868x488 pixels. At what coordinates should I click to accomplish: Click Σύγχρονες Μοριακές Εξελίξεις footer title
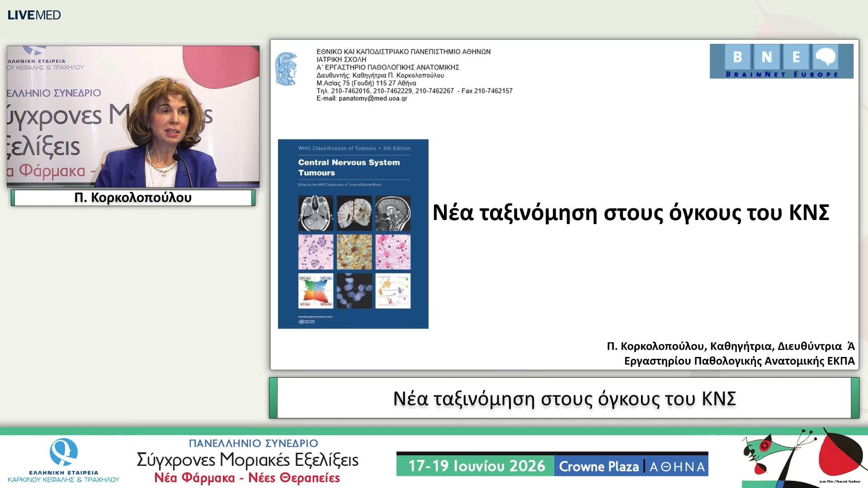(x=247, y=460)
